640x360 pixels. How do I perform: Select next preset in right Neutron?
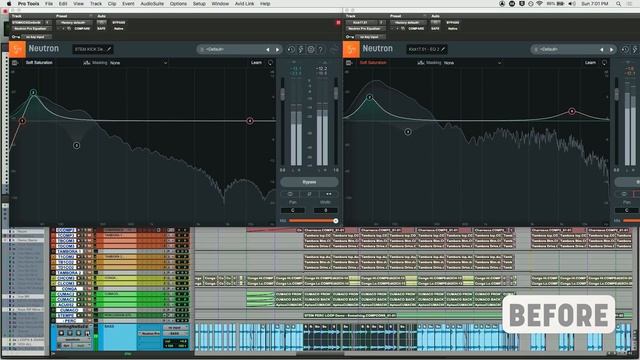click(611, 50)
